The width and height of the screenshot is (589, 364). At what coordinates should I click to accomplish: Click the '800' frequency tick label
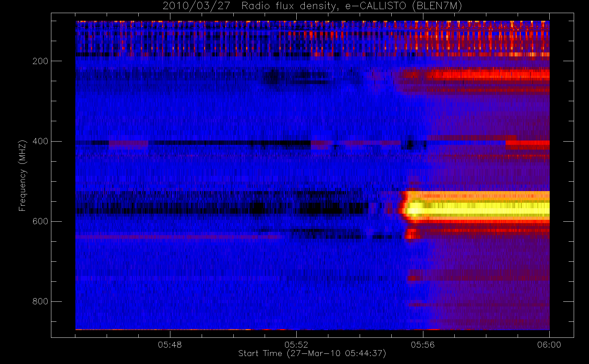tap(40, 301)
